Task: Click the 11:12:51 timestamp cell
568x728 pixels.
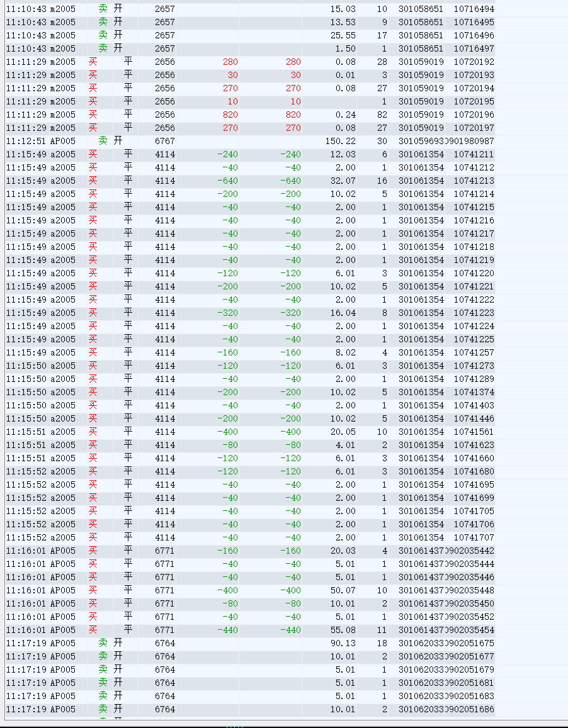Action: (x=25, y=141)
